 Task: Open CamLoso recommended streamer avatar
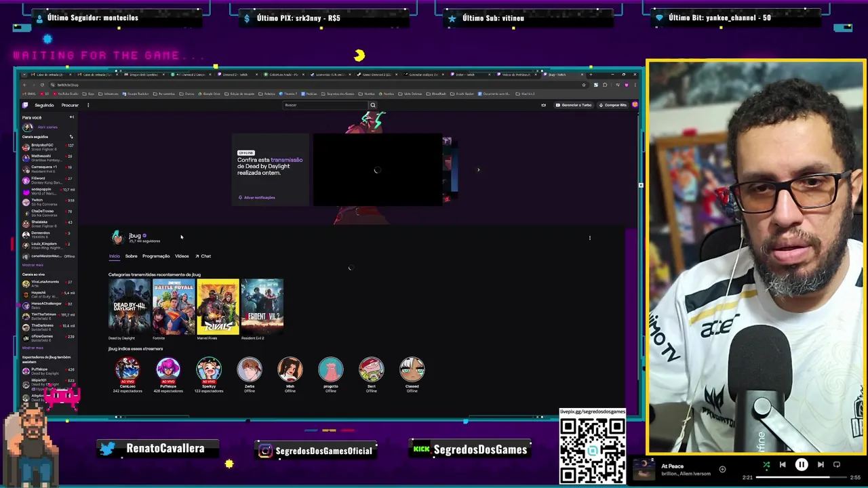pyautogui.click(x=127, y=370)
